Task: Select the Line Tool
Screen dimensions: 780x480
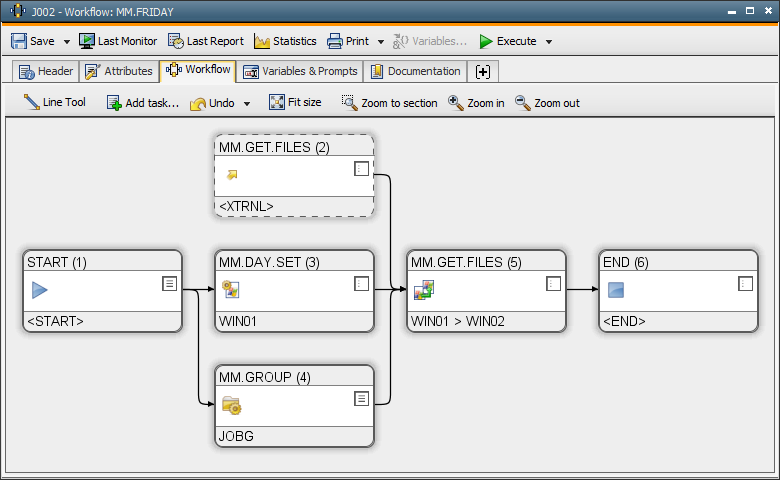Action: click(55, 102)
